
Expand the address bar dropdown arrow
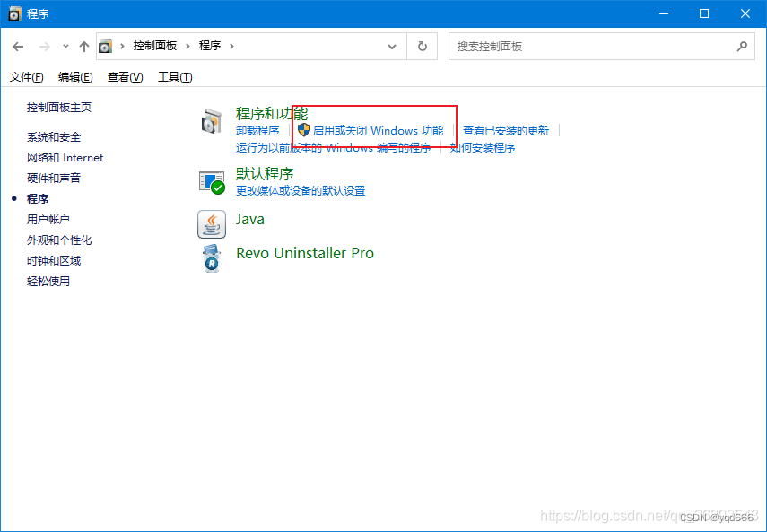pos(392,45)
